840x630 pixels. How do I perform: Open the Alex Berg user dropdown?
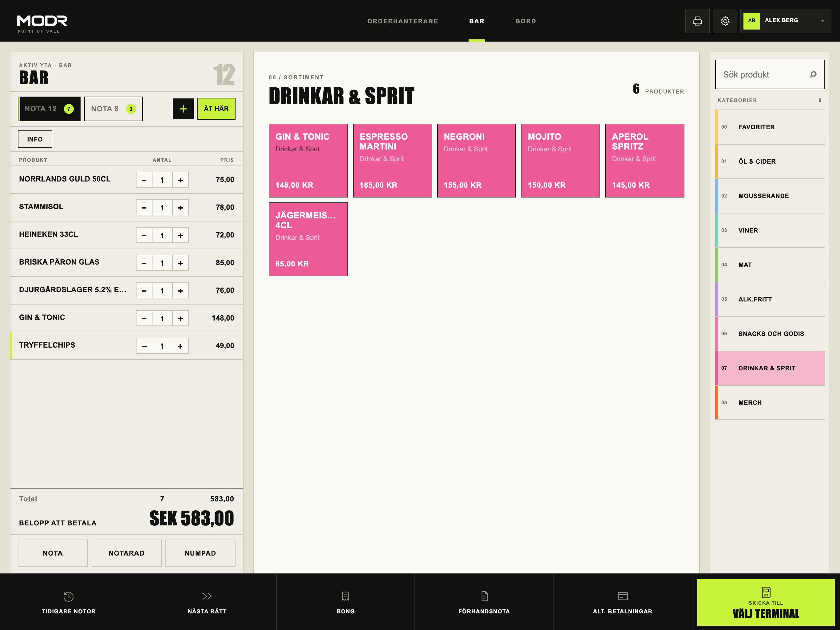click(x=786, y=21)
